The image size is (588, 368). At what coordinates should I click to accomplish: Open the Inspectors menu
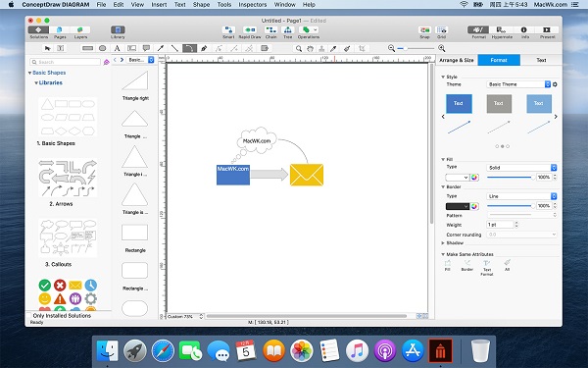[x=253, y=5]
